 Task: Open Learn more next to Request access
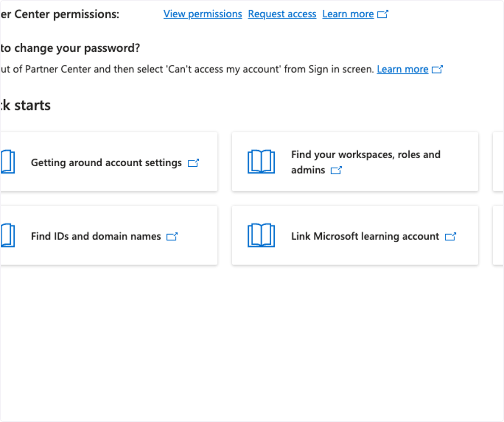(x=348, y=14)
